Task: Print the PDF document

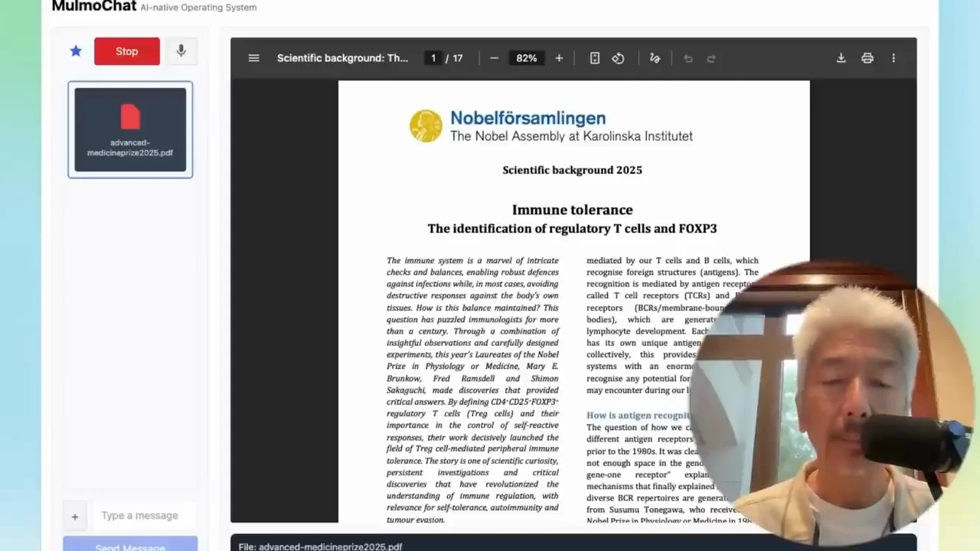Action: point(867,58)
